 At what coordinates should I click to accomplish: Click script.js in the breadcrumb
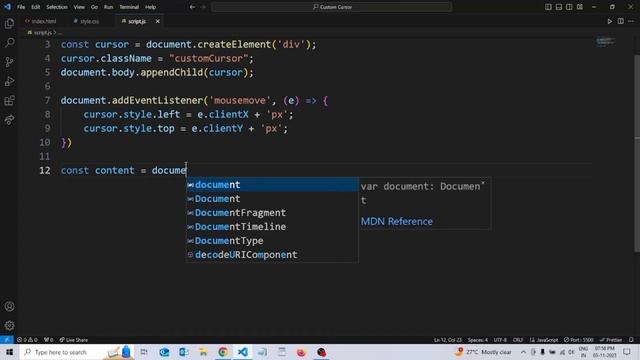click(x=42, y=33)
